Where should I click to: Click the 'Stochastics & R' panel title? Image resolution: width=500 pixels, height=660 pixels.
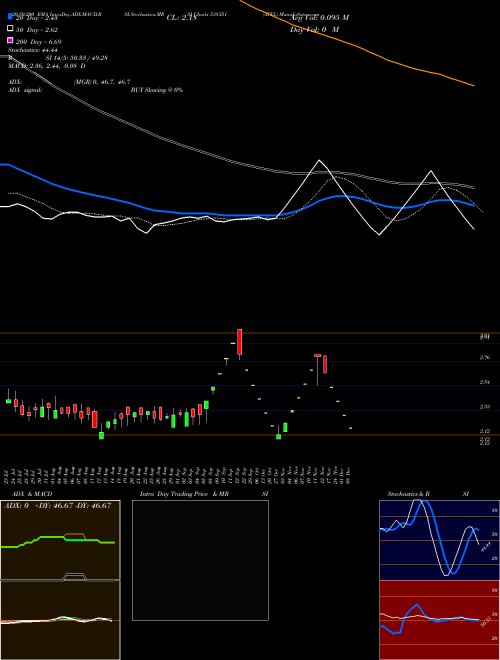[x=408, y=494]
